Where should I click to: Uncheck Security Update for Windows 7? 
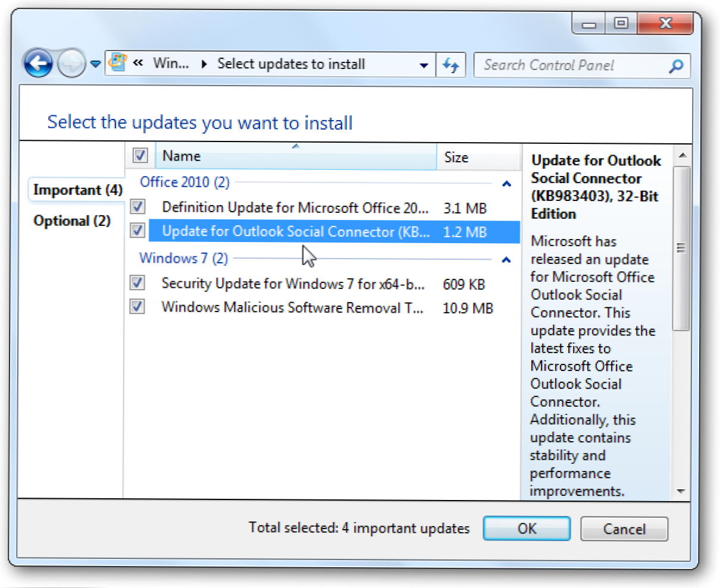(137, 283)
